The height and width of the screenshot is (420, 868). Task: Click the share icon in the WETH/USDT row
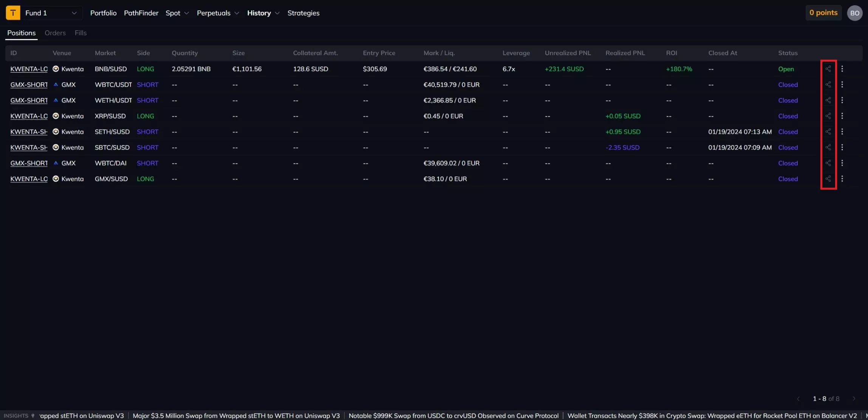tap(828, 100)
